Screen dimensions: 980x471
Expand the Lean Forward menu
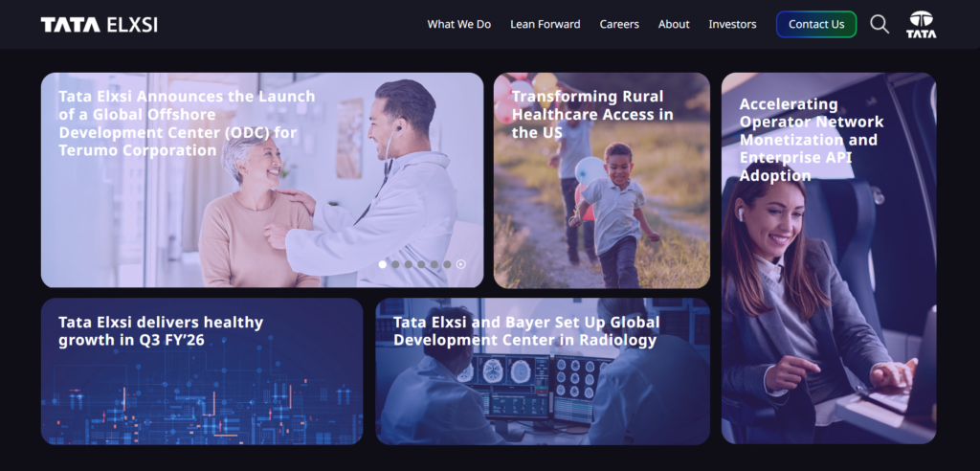(545, 24)
